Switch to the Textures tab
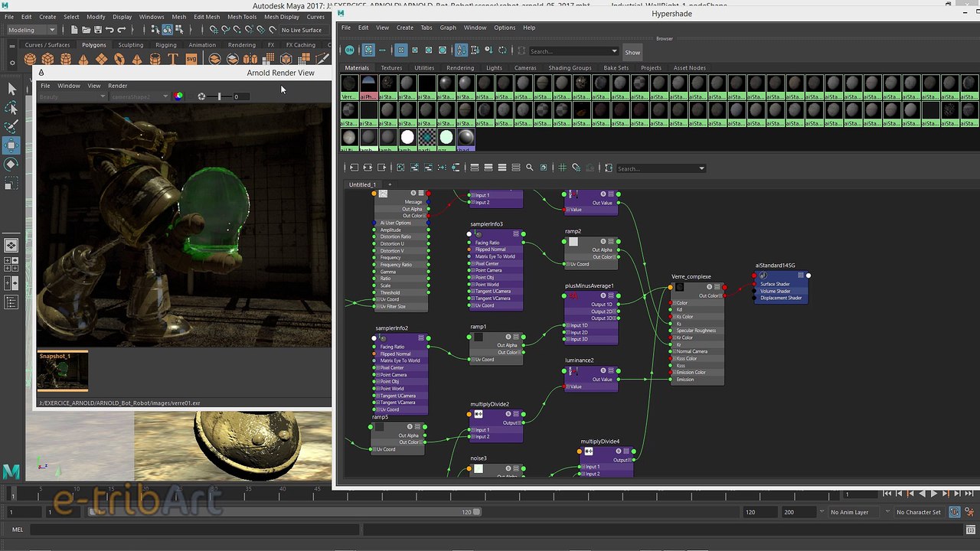Image resolution: width=980 pixels, height=551 pixels. click(391, 68)
